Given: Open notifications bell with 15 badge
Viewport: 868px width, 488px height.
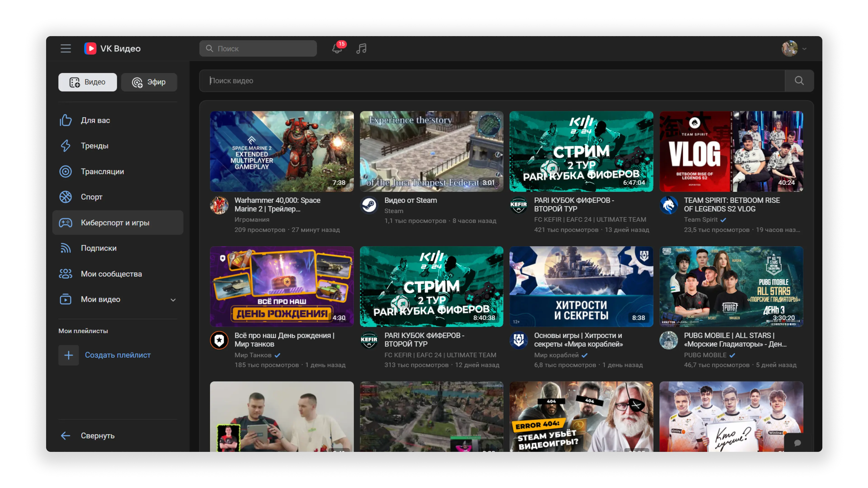Looking at the screenshot, I should pyautogui.click(x=337, y=48).
